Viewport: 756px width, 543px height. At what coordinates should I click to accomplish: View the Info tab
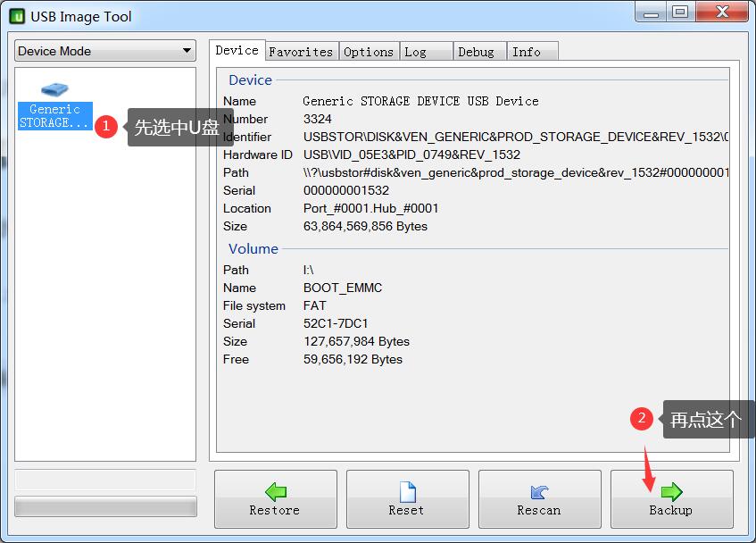(x=527, y=52)
